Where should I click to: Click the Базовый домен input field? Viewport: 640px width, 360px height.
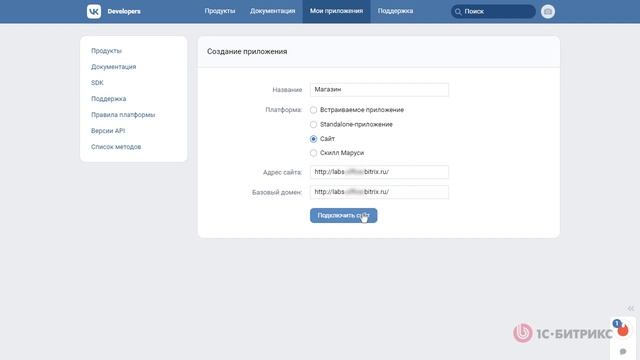point(379,192)
